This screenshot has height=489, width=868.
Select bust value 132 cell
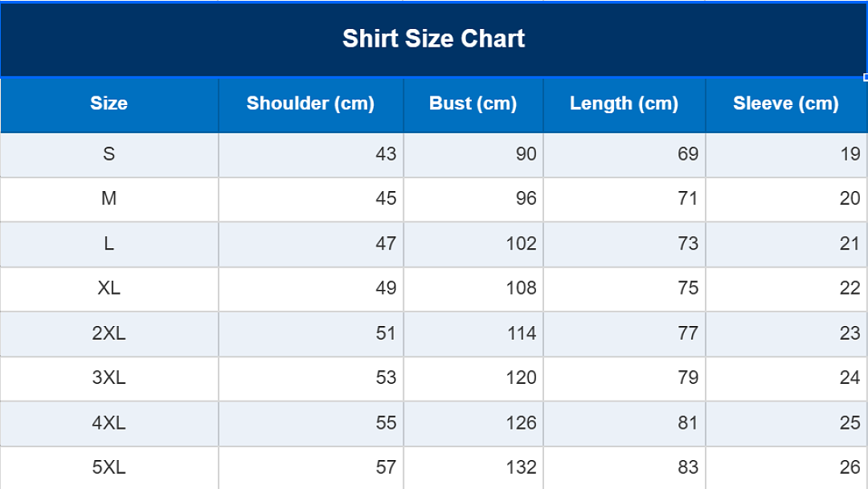click(473, 467)
